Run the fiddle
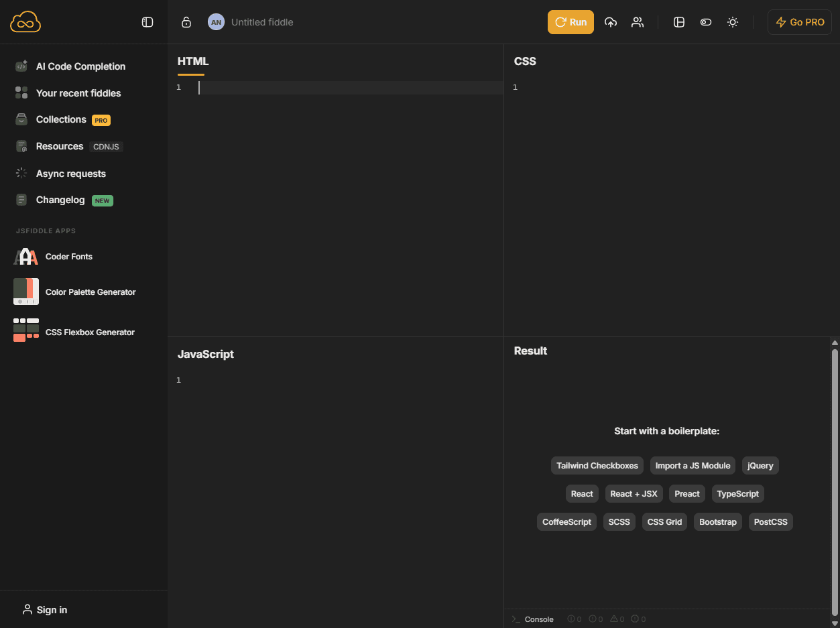 tap(571, 22)
